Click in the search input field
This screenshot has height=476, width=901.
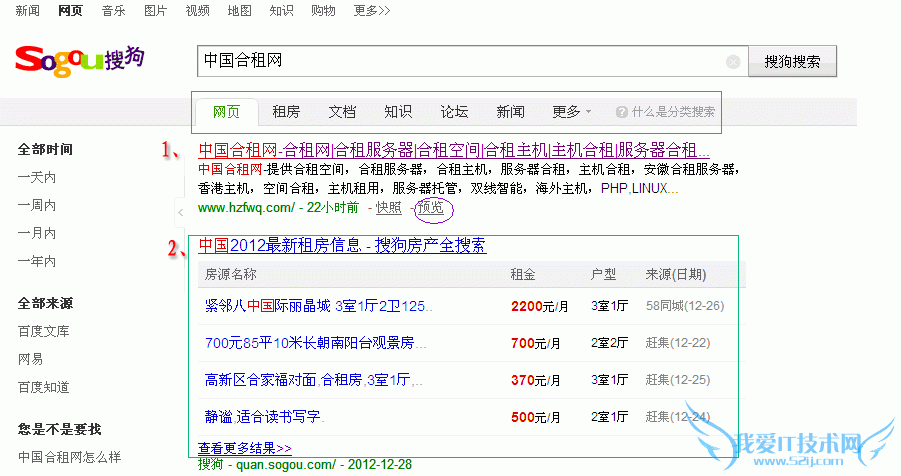(460, 61)
